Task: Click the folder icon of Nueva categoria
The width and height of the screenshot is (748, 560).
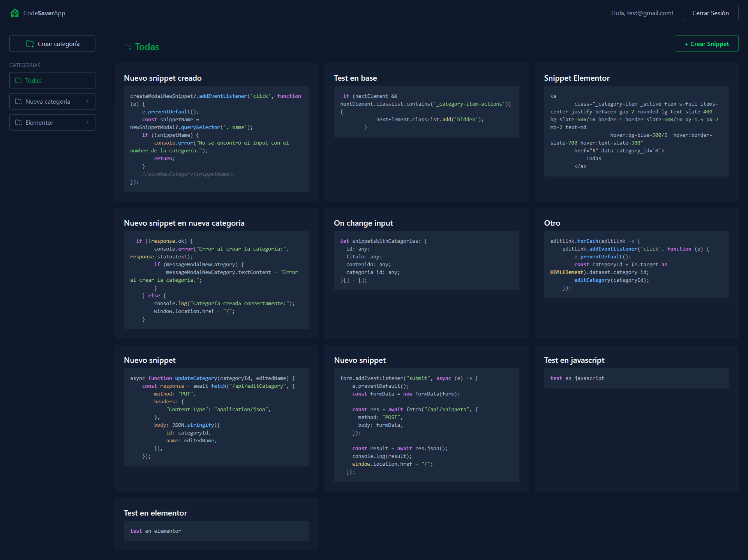Action: tap(18, 101)
